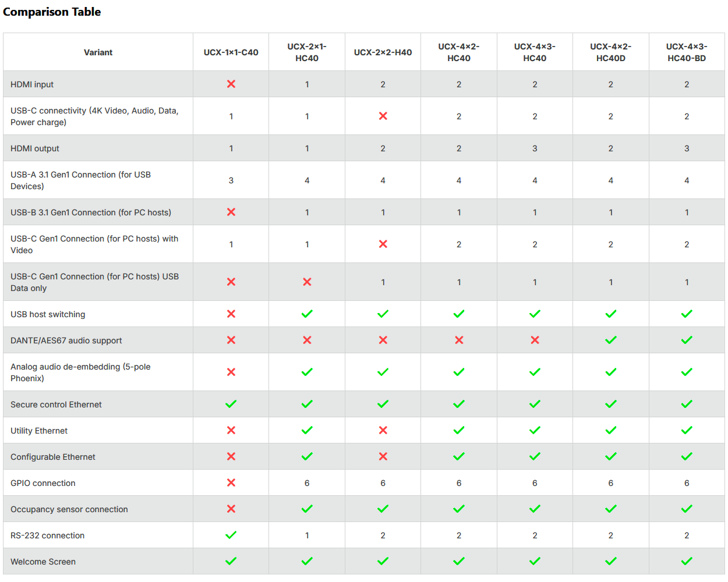Click green check Configurable Ethernet UCX-4×3-HC40
This screenshot has height=582, width=728.
[x=535, y=456]
